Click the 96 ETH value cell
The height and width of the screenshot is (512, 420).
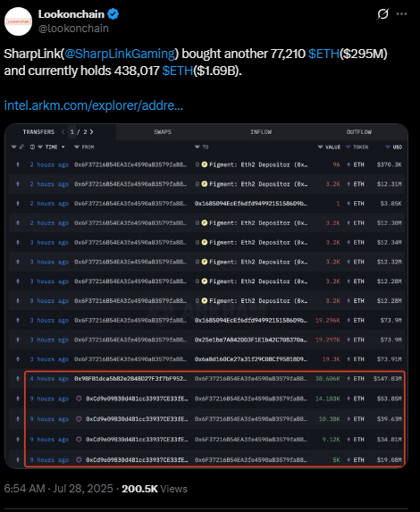pos(336,164)
